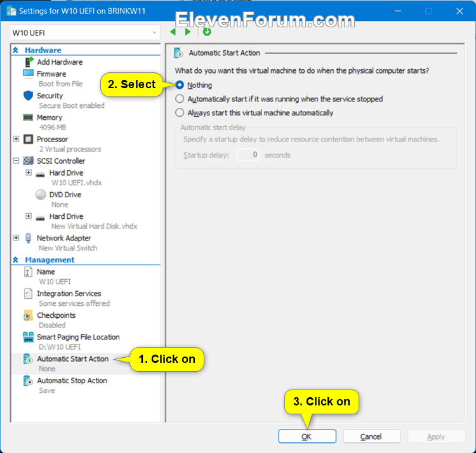
Task: Click the Name item icon
Action: pos(28,272)
